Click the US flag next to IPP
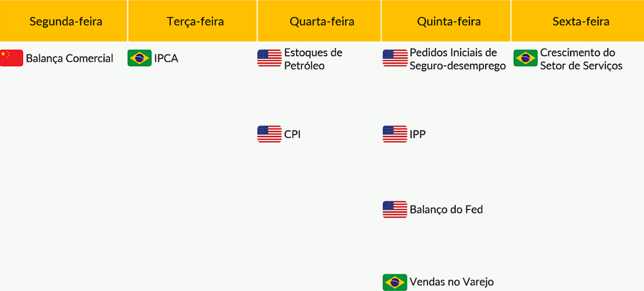Image resolution: width=644 pixels, height=291 pixels. coord(395,134)
